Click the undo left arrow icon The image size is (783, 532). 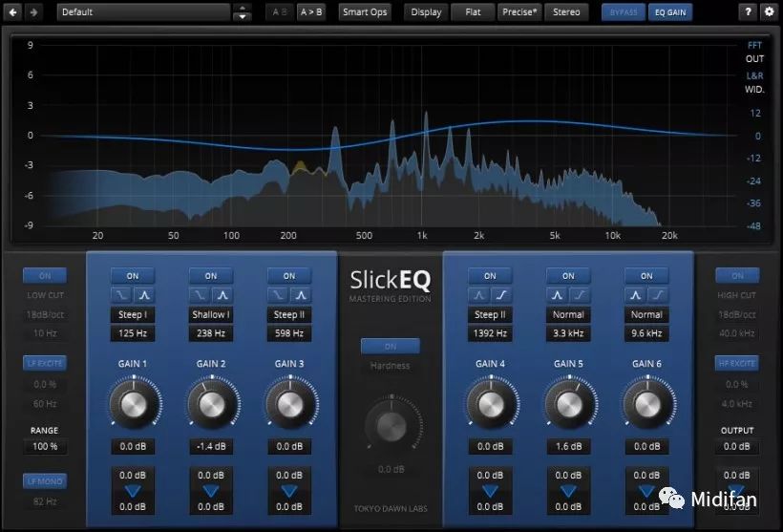click(x=13, y=12)
